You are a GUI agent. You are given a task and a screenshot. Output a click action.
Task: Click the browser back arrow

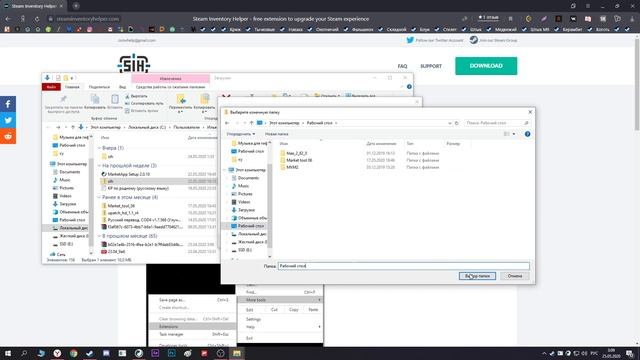pos(8,19)
